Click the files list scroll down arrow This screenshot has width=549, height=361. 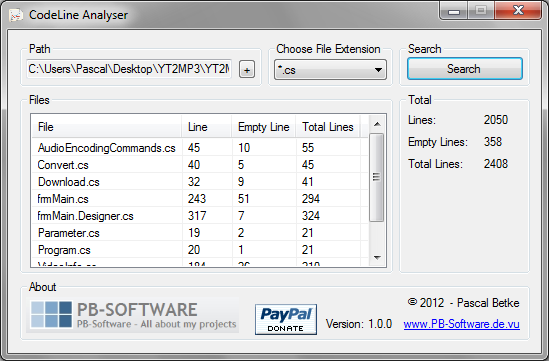click(x=377, y=257)
